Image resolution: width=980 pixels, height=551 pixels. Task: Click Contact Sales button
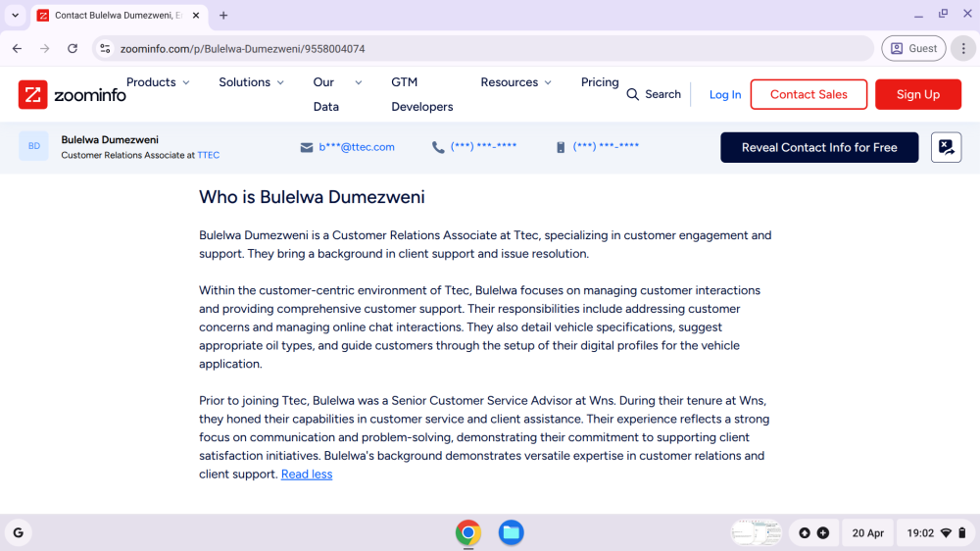coord(808,94)
